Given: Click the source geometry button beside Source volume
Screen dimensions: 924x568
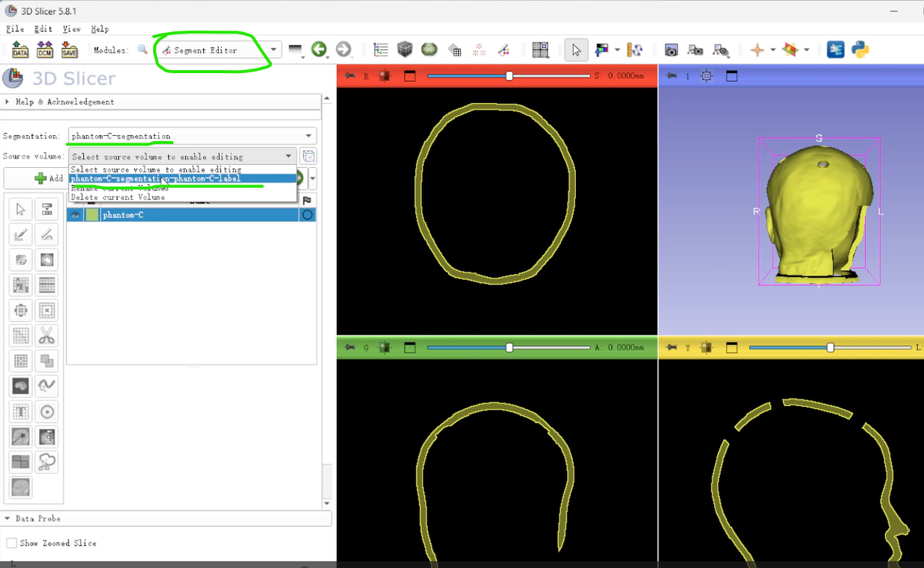Looking at the screenshot, I should pos(308,156).
